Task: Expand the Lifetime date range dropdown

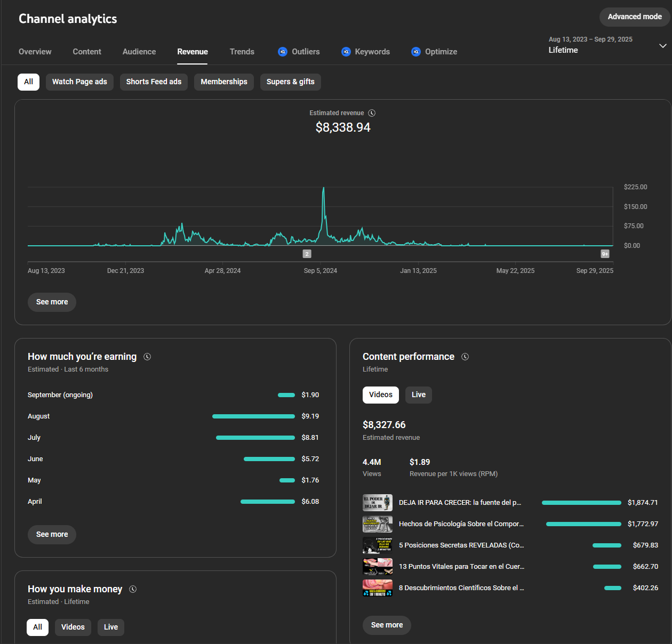Action: pos(662,46)
